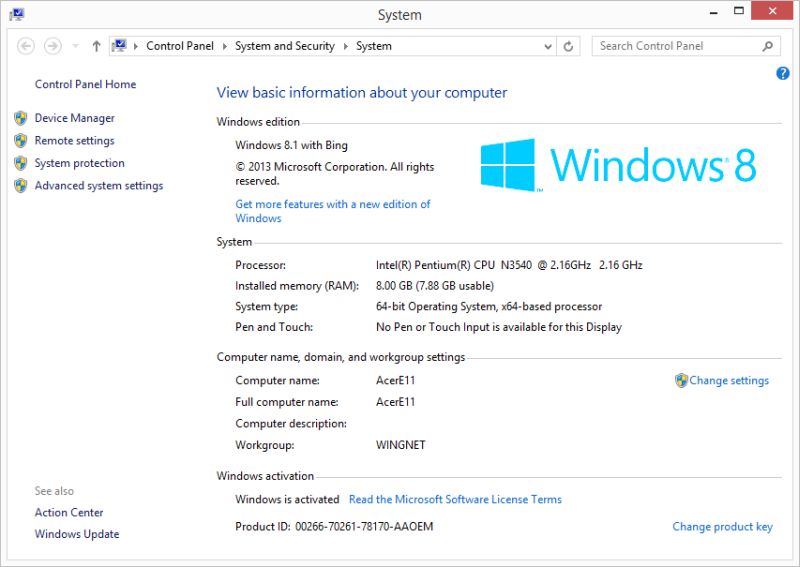
Task: Click the workgroup name WINGNET
Action: (x=401, y=445)
